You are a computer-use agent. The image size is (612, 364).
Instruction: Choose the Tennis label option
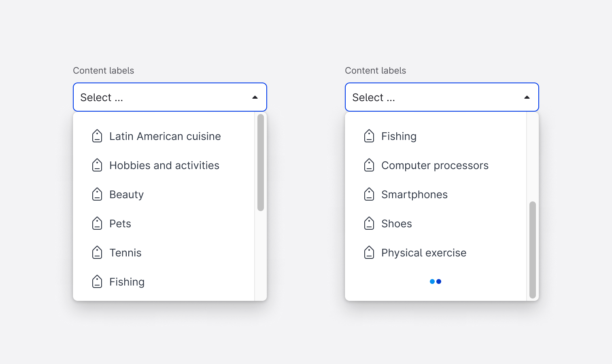coord(125,253)
